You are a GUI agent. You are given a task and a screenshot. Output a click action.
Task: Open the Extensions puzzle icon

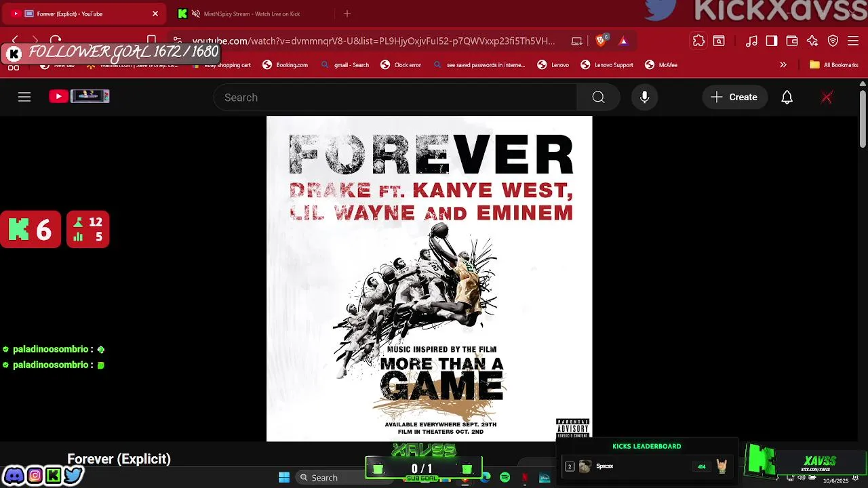click(698, 41)
